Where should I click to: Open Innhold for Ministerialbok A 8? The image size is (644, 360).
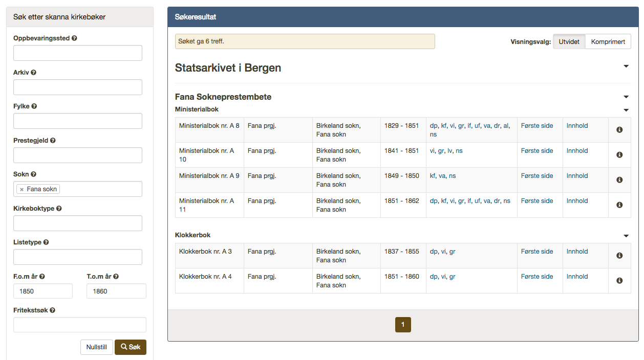click(577, 126)
